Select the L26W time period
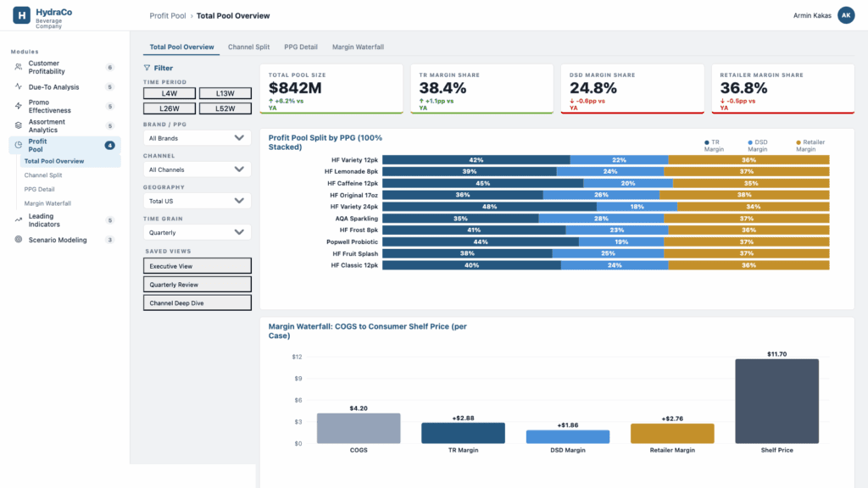The image size is (868, 488). 170,108
